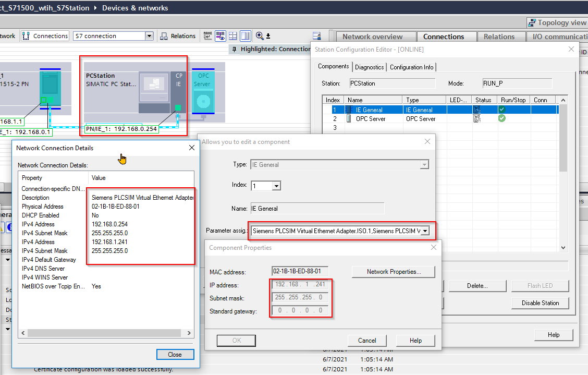
Task: Switch to the Relations tab in table area
Action: click(499, 37)
